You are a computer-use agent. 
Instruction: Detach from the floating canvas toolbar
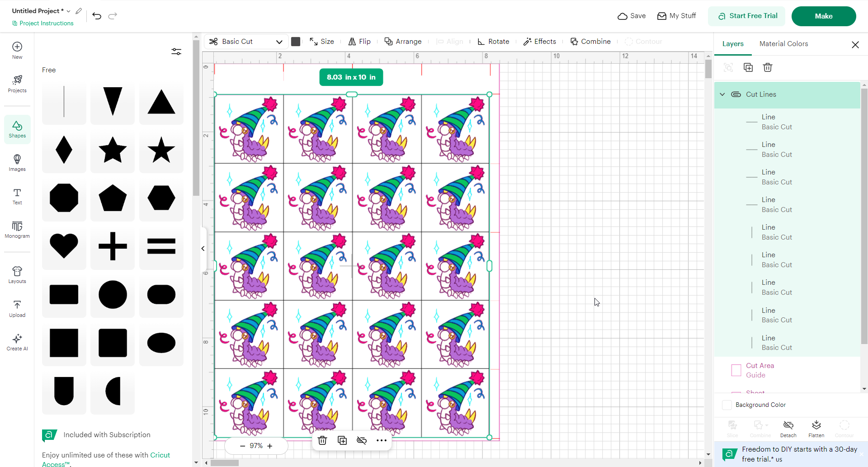pos(362,440)
